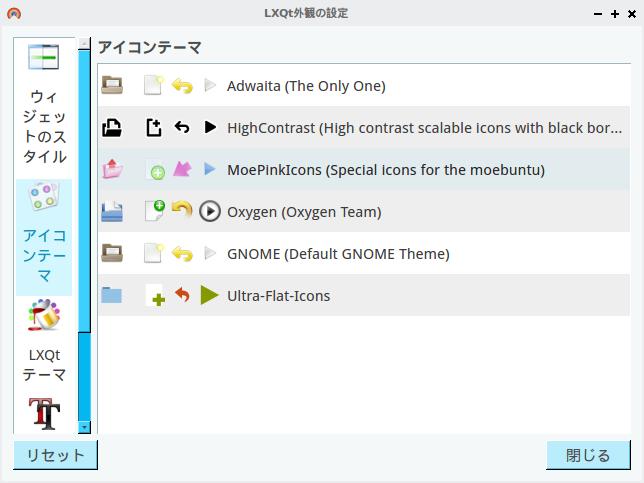644x483 pixels.
Task: Click the Adwaita folder preview icon
Action: coord(112,85)
